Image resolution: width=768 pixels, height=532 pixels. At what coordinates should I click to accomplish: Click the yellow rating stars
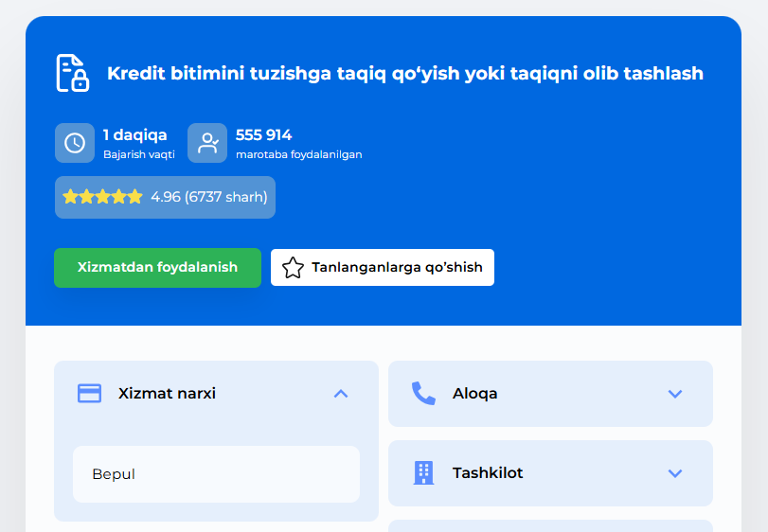(x=102, y=197)
